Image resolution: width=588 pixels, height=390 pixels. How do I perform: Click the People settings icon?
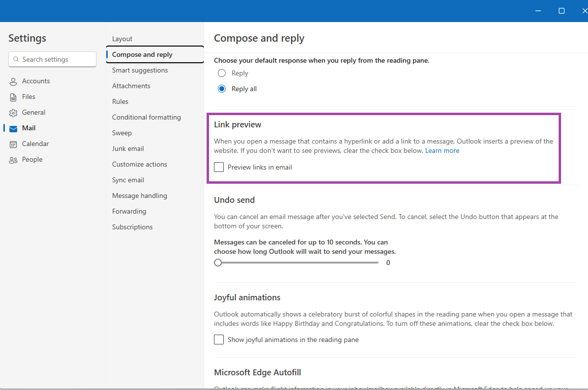(x=13, y=159)
